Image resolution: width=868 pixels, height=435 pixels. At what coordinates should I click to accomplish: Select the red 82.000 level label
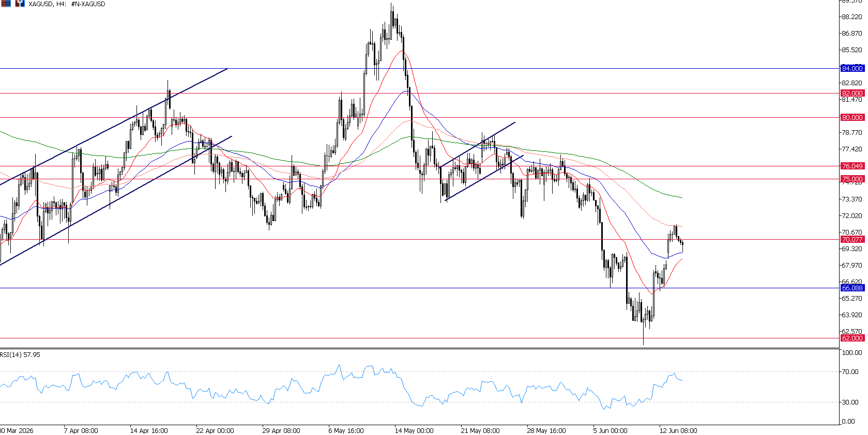[852, 94]
